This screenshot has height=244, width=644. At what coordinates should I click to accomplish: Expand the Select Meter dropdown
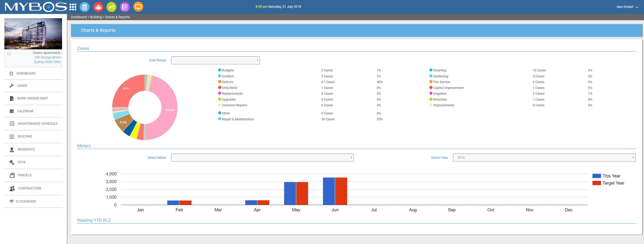click(262, 158)
